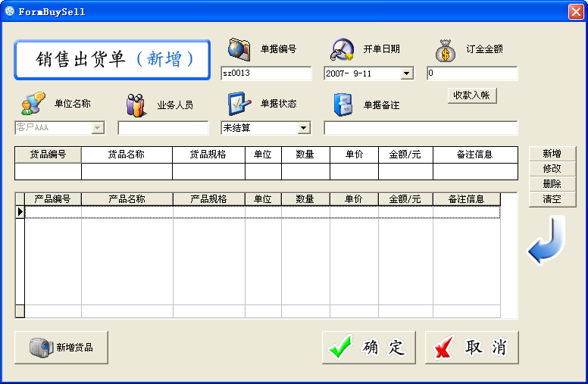
Task: Click into the 单据备注 text field
Action: (421, 128)
